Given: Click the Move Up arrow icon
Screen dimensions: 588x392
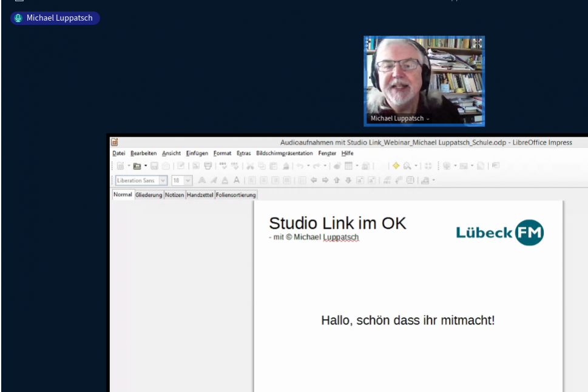Looking at the screenshot, I should (336, 180).
